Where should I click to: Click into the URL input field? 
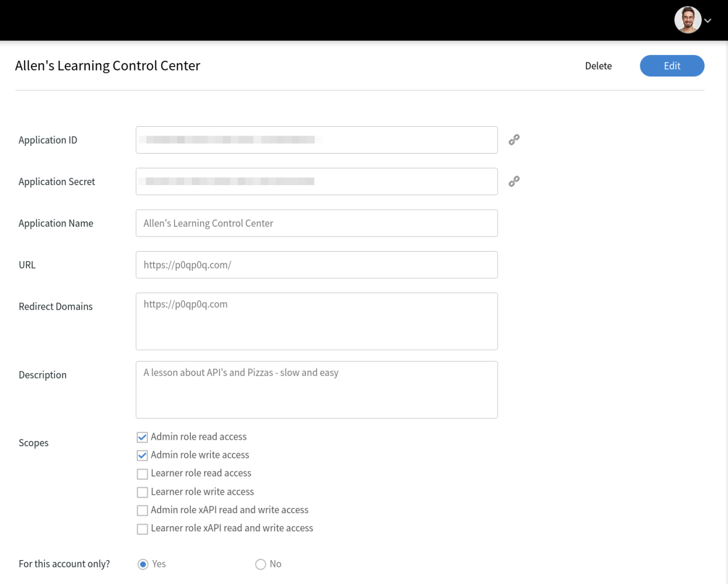[316, 265]
